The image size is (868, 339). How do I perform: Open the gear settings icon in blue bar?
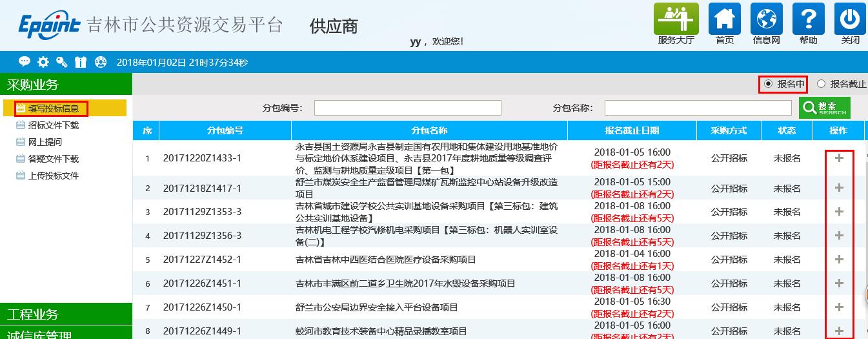click(x=43, y=62)
